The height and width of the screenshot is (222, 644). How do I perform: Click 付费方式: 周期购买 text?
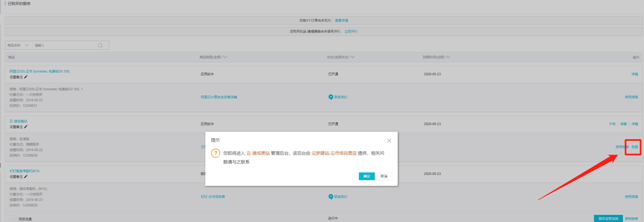[24, 145]
